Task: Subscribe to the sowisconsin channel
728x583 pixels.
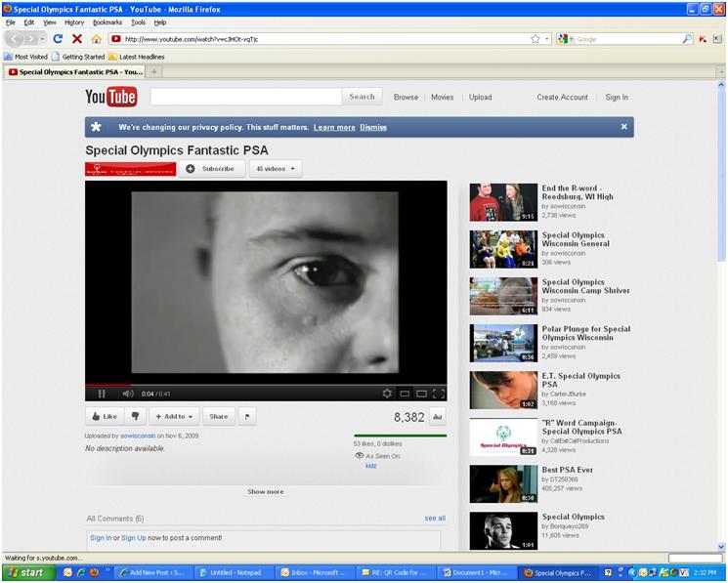Action: click(212, 169)
